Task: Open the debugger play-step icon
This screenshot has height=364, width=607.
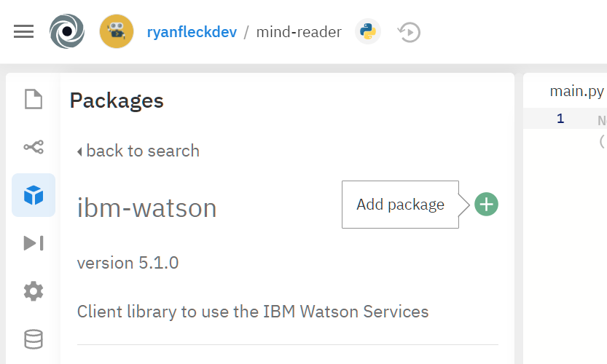Action: pos(34,243)
